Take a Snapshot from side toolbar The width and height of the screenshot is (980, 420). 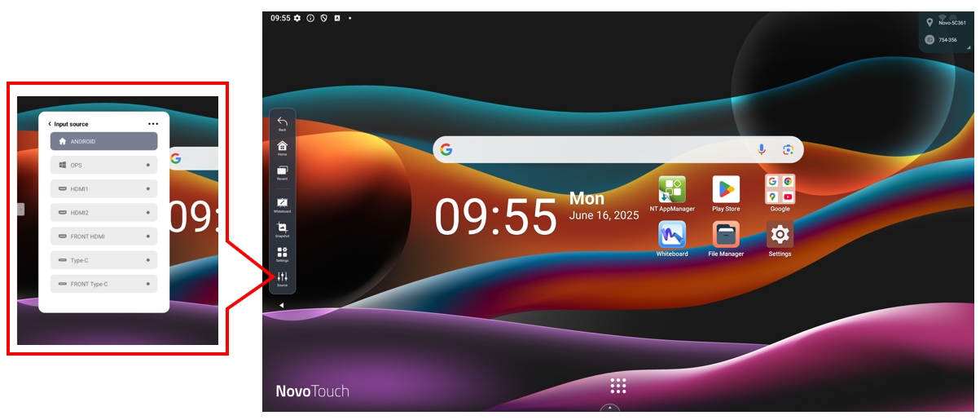[282, 229]
